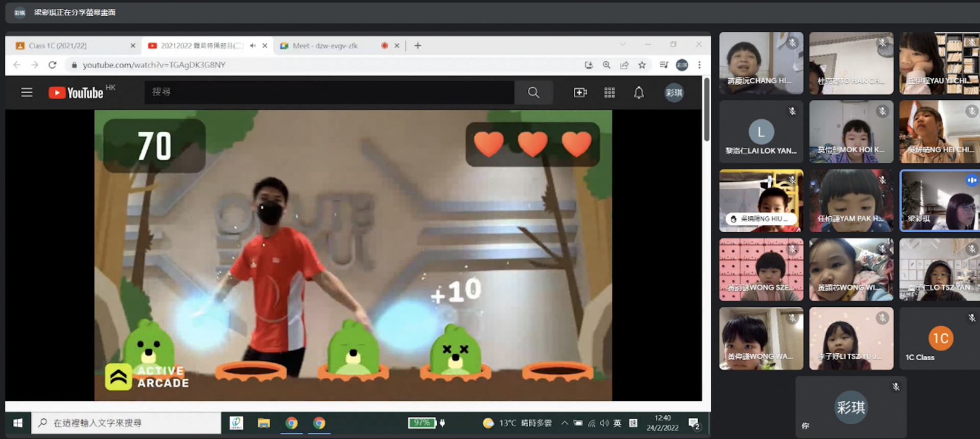
Task: Open the YouTube hamburger guide menu
Action: point(27,92)
